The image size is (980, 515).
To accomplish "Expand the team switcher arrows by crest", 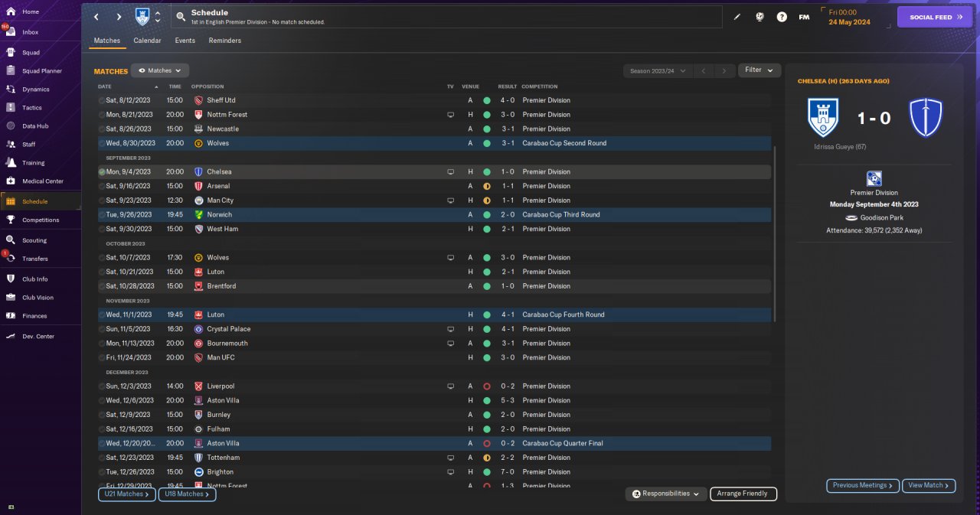I will pos(158,17).
